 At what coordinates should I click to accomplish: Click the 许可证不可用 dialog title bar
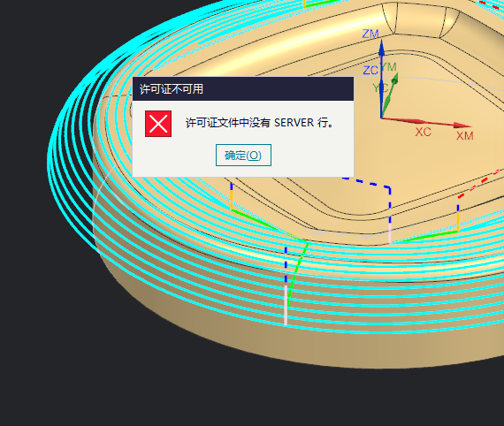pyautogui.click(x=243, y=89)
